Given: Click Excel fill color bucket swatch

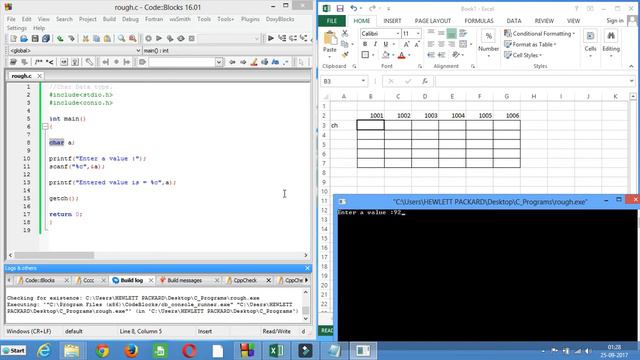Looking at the screenshot, I should coord(386,55).
